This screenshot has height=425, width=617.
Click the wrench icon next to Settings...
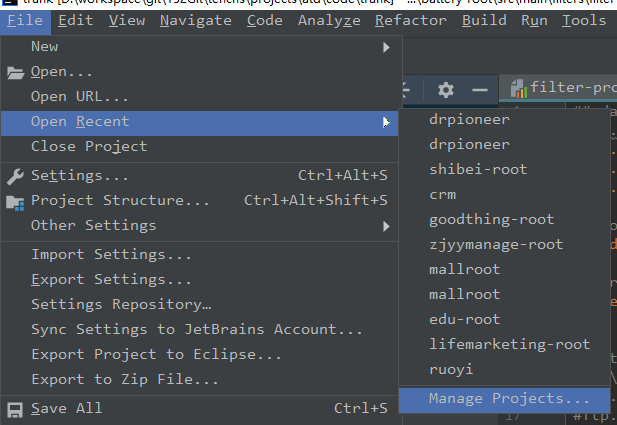click(15, 176)
